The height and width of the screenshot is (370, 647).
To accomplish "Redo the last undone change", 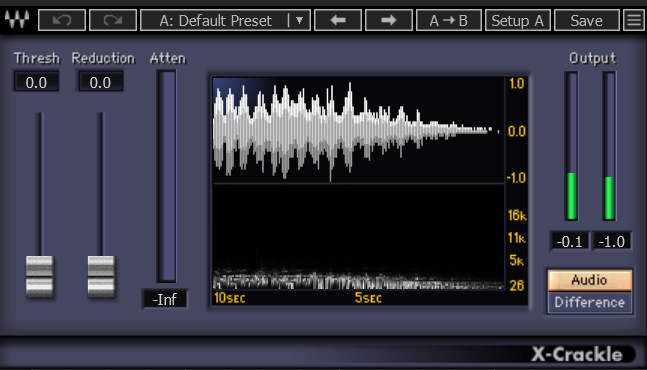I will tap(113, 20).
